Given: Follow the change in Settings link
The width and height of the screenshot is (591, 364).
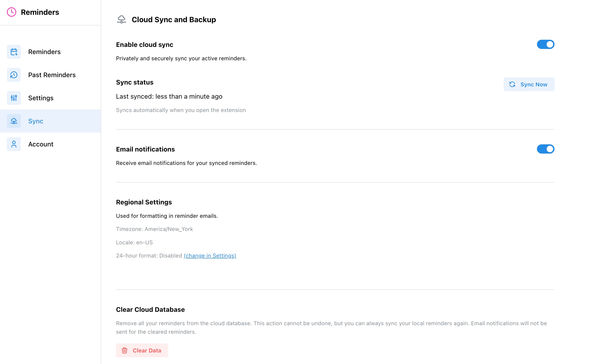Looking at the screenshot, I should point(210,256).
